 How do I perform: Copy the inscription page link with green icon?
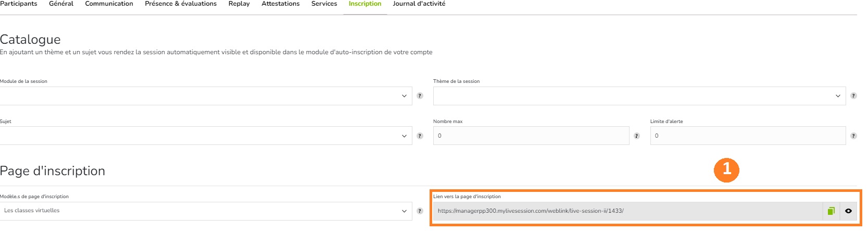(831, 211)
